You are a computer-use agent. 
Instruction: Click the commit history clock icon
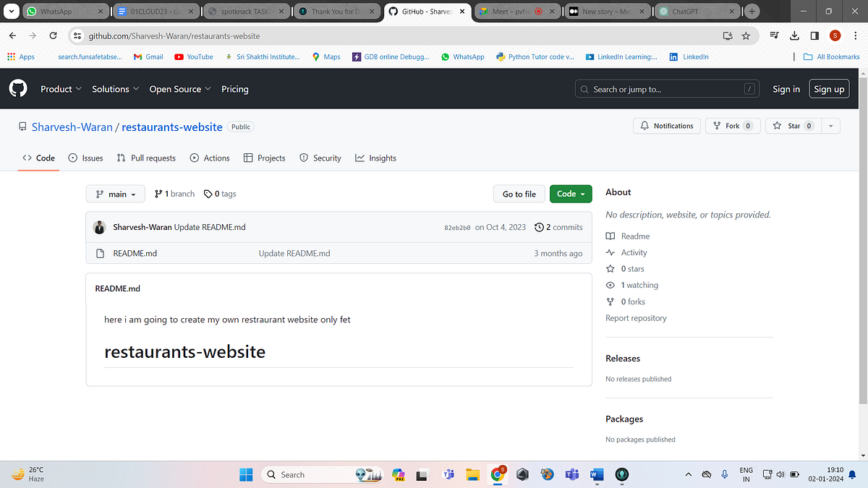coord(539,226)
